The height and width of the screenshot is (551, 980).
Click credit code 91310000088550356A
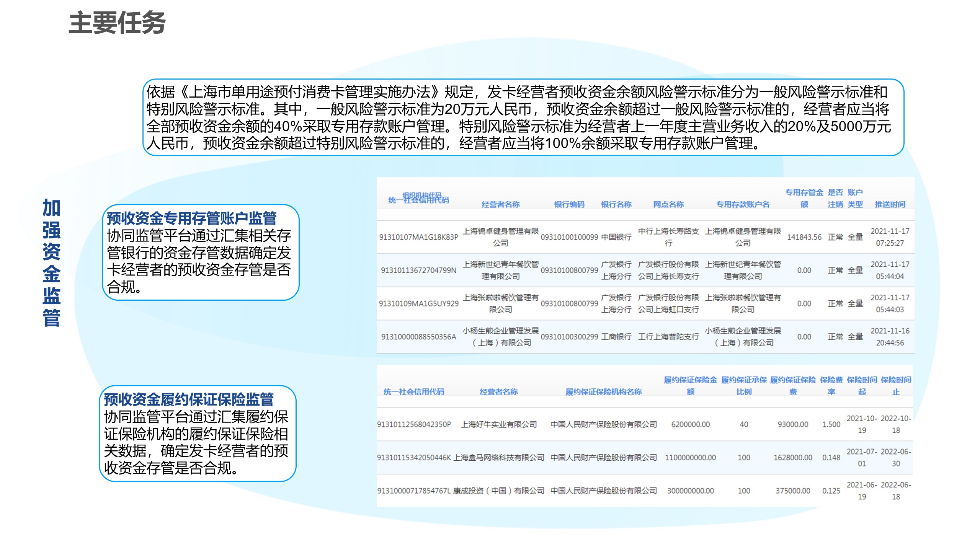click(418, 337)
